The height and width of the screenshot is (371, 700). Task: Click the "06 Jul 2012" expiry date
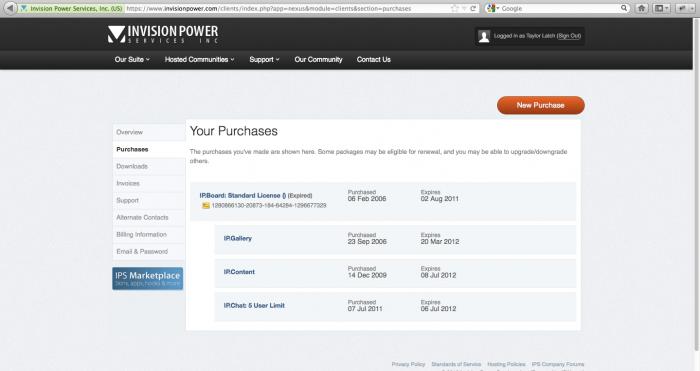point(438,309)
